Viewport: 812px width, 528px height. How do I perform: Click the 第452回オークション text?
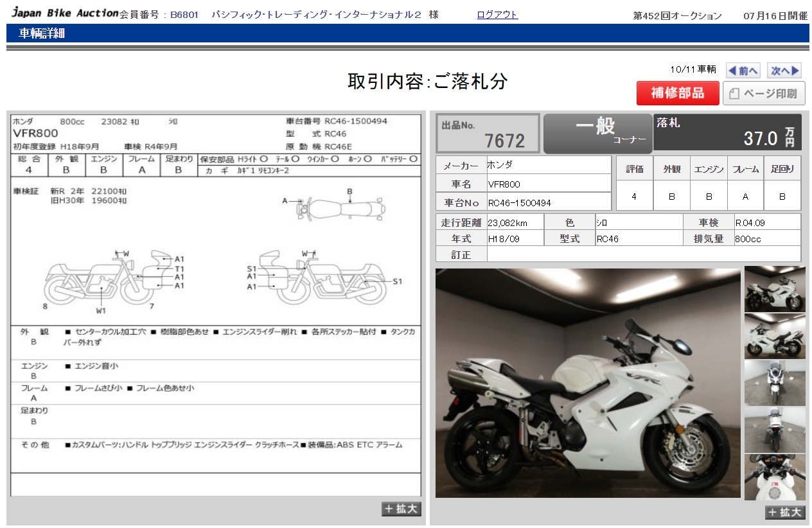pyautogui.click(x=677, y=16)
